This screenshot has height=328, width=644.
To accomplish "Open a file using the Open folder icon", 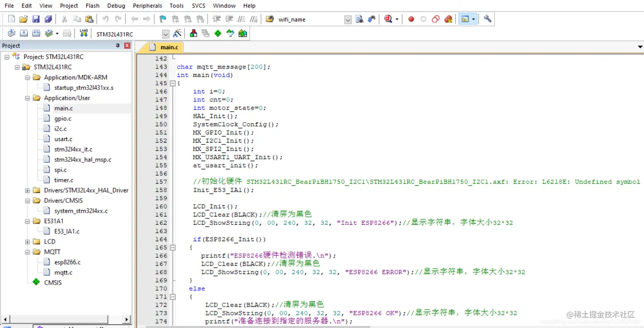I will pos(24,19).
